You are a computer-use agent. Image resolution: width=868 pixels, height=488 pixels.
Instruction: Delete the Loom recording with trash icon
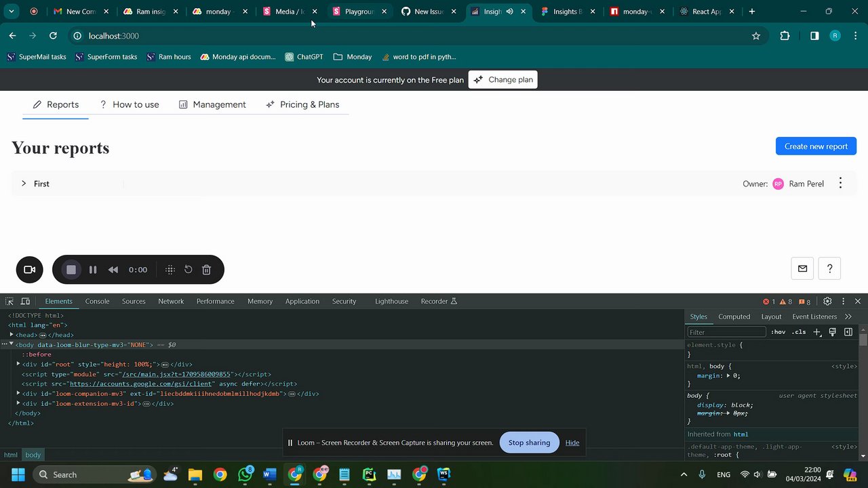[x=207, y=270]
